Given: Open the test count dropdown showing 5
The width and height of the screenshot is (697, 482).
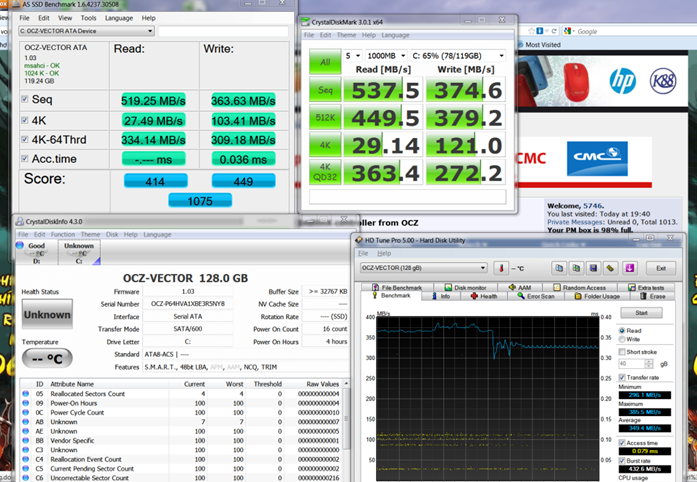Looking at the screenshot, I should [x=353, y=56].
